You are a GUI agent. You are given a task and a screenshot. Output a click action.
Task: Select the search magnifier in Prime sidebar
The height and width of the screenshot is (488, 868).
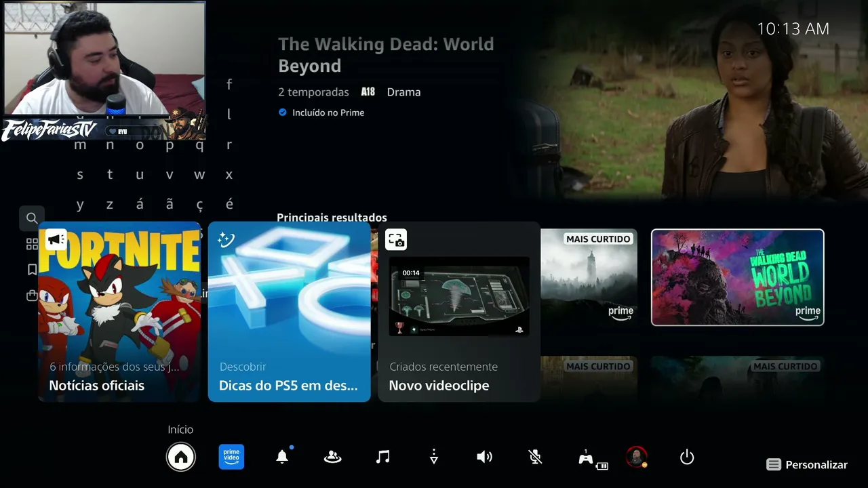pos(32,218)
